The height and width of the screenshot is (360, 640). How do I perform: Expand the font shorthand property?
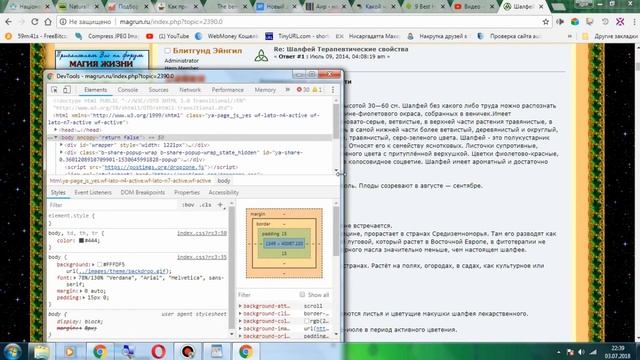[x=76, y=278]
